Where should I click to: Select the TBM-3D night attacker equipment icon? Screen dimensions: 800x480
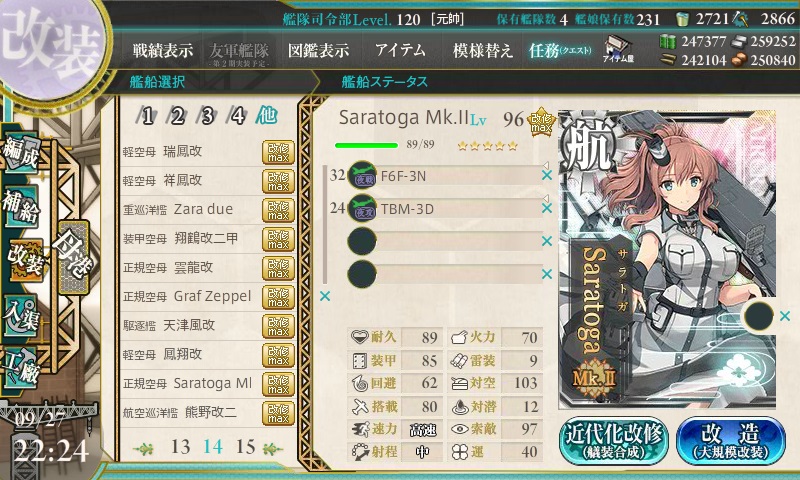pyautogui.click(x=362, y=208)
